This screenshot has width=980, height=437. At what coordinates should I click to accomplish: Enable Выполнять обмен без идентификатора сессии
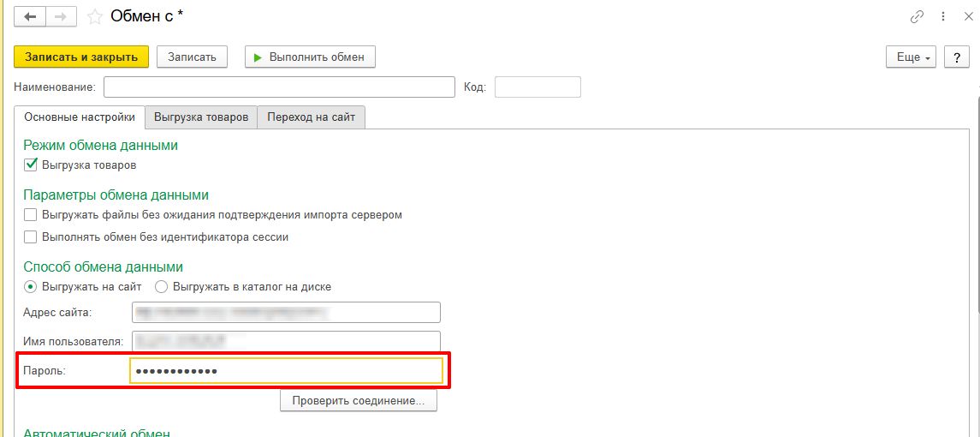[31, 236]
